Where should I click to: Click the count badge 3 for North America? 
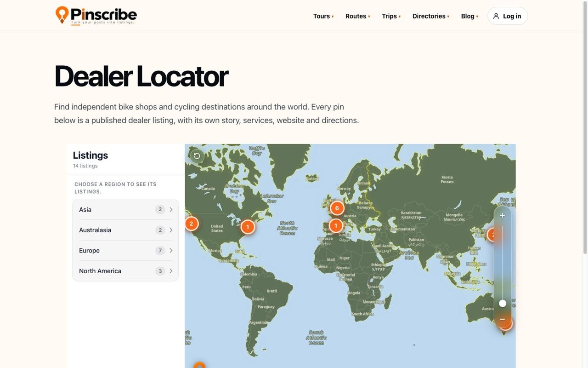pos(160,271)
